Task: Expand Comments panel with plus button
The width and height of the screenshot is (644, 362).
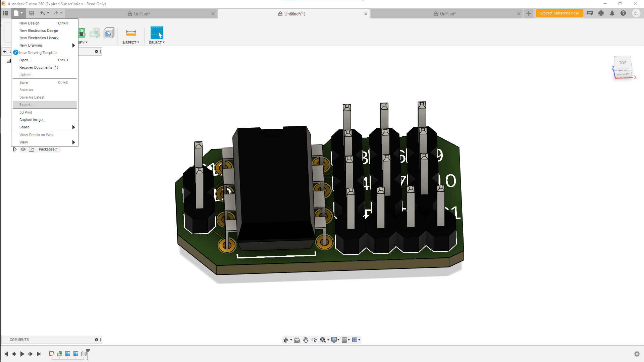Action: (96, 340)
